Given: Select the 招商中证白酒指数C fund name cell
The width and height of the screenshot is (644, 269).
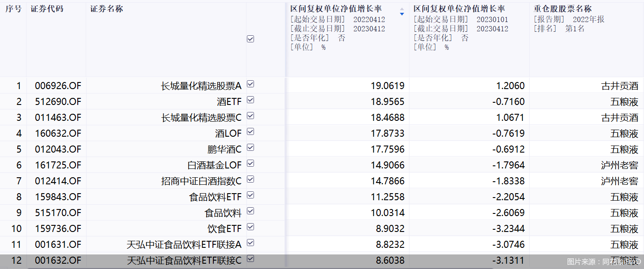Looking at the screenshot, I should pos(201,181).
